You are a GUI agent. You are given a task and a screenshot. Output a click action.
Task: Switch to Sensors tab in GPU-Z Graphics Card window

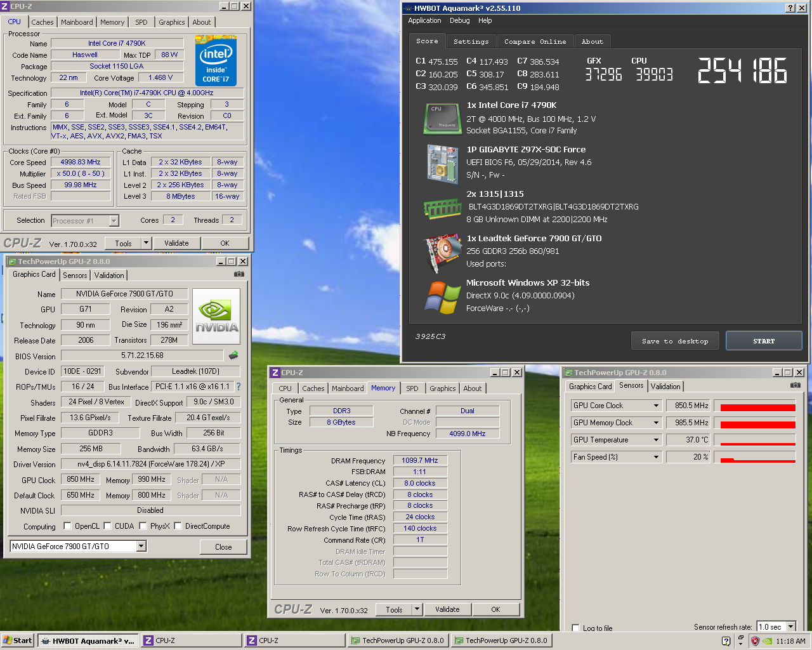(x=75, y=275)
